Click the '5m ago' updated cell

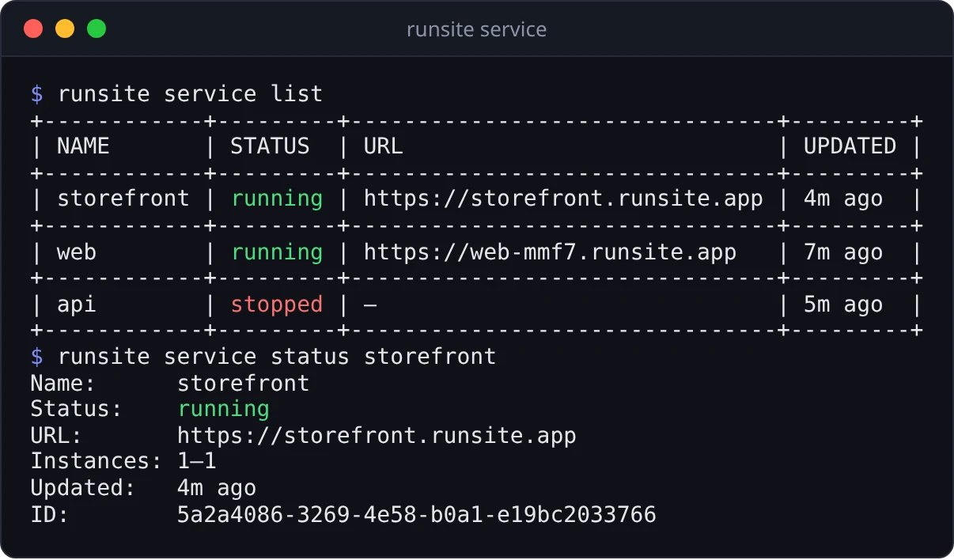843,305
